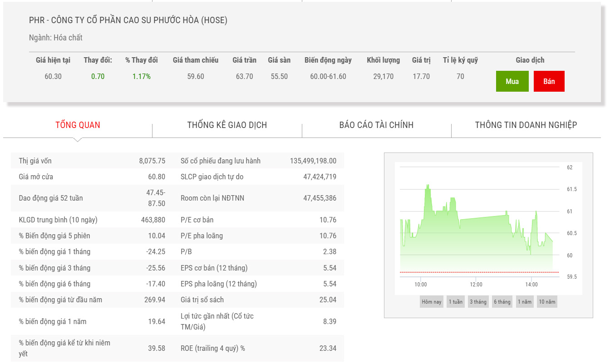Screen dimensions: 610x364
Task: Show the 3 tháng chart range
Action: [478, 302]
